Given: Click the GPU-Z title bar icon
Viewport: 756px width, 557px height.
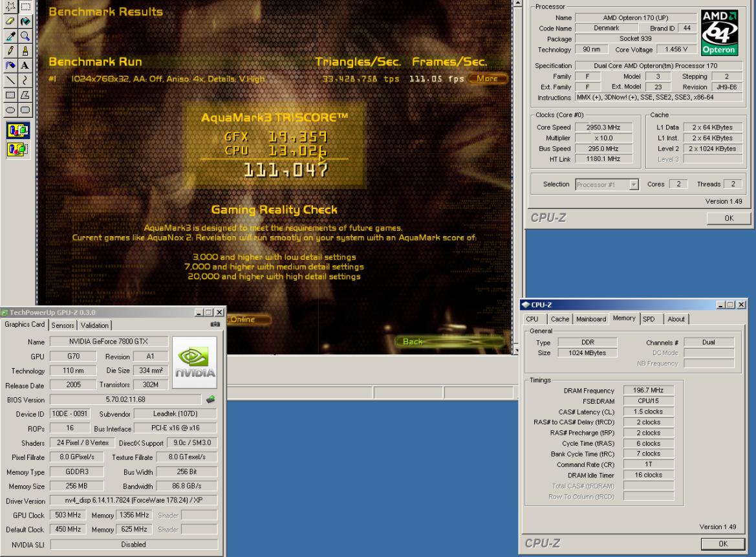Looking at the screenshot, I should tap(5, 312).
